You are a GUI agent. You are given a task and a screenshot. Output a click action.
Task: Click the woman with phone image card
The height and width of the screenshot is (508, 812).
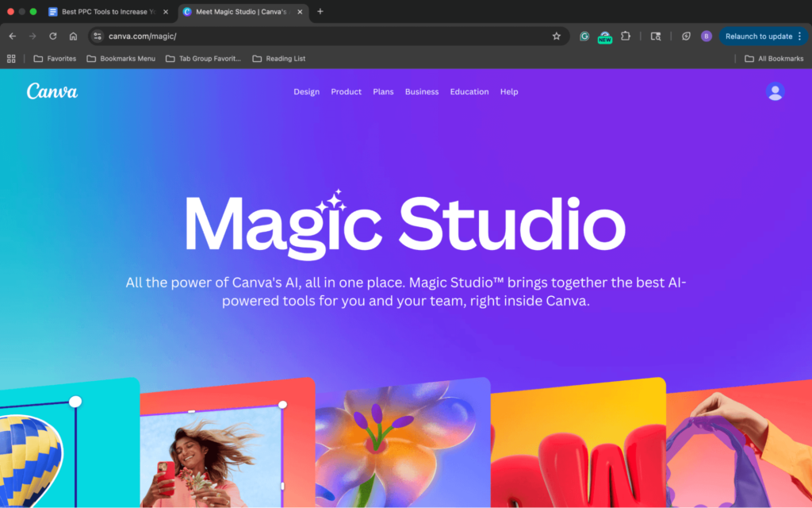coord(228,443)
